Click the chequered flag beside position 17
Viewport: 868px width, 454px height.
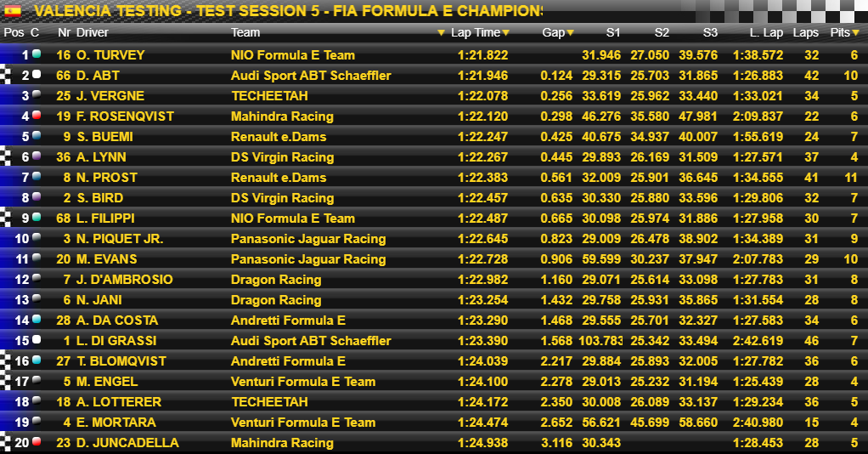click(x=5, y=382)
